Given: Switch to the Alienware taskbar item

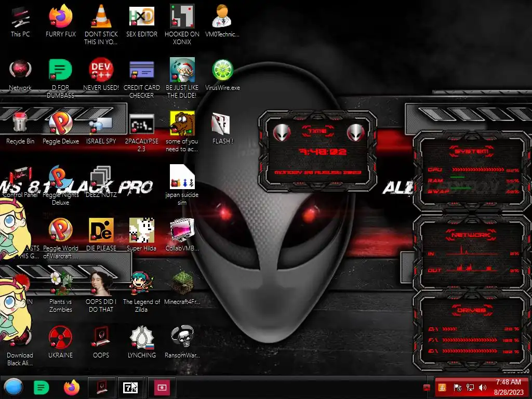Looking at the screenshot, I should (x=102, y=387).
